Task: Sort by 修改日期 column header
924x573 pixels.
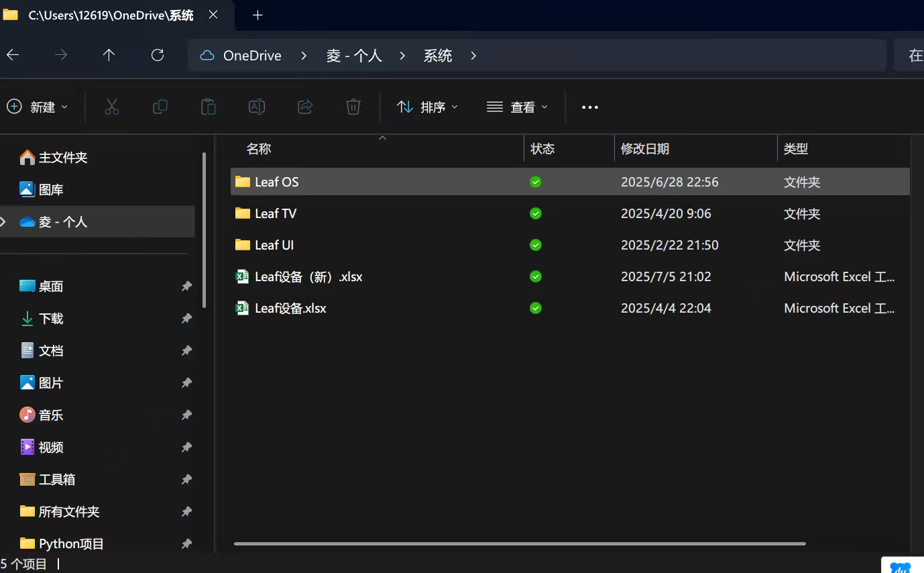Action: pos(644,149)
